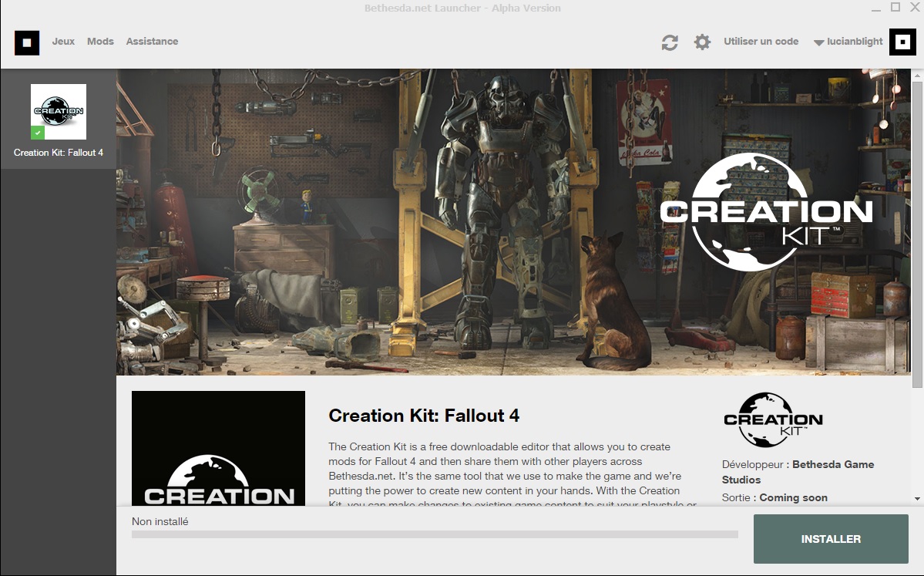Click the vertical scrollbar thumb
Viewport: 924px width, 576px height.
point(917,231)
